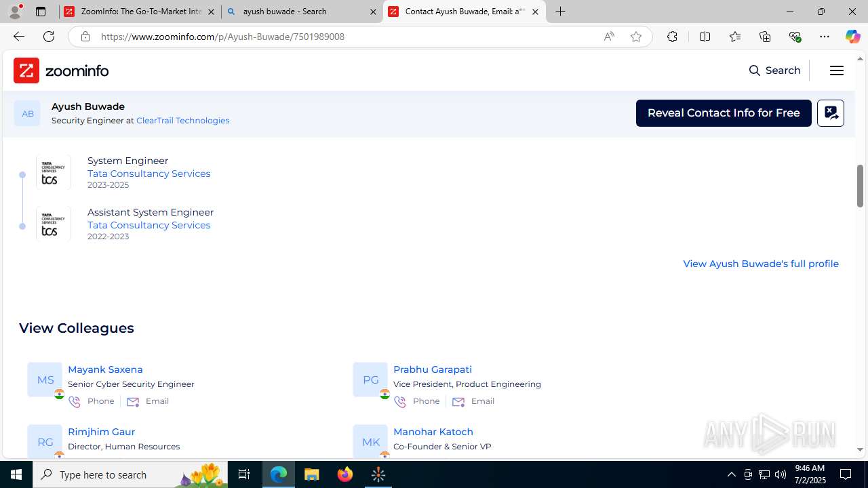The height and width of the screenshot is (488, 868).
Task: Open the hamburger menu
Action: pyautogui.click(x=836, y=70)
